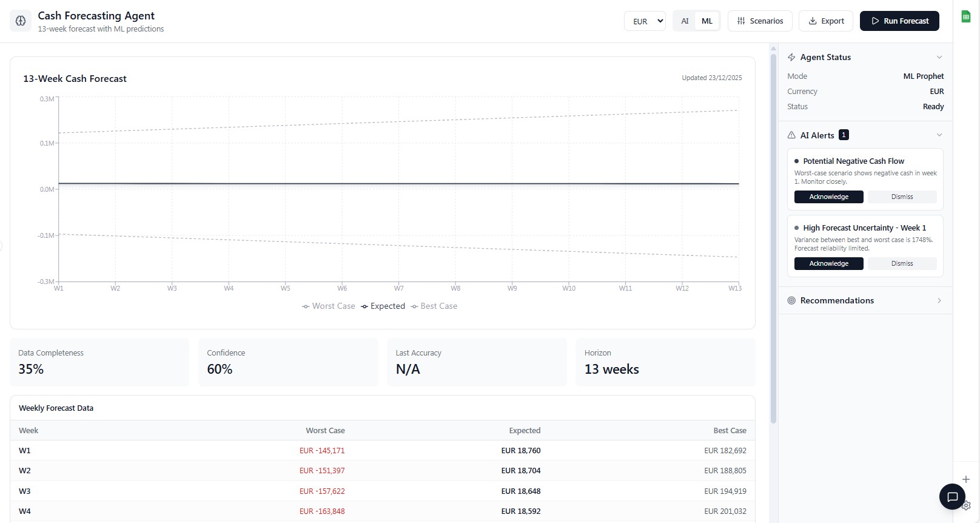Screen dimensions: 980x523
Task: Select the W1 row label
Action: (x=25, y=450)
